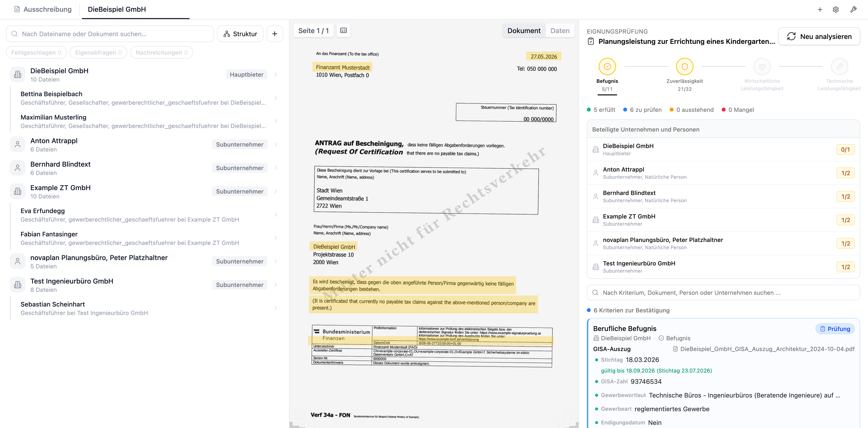Switch viewer to Daten mode
Screen dimensions: 868x428
point(560,31)
